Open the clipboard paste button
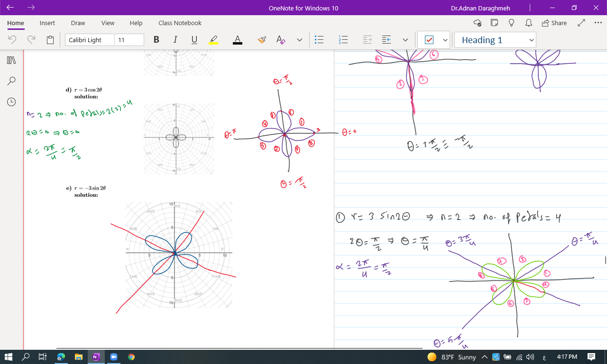This screenshot has width=607, height=364. (50, 40)
